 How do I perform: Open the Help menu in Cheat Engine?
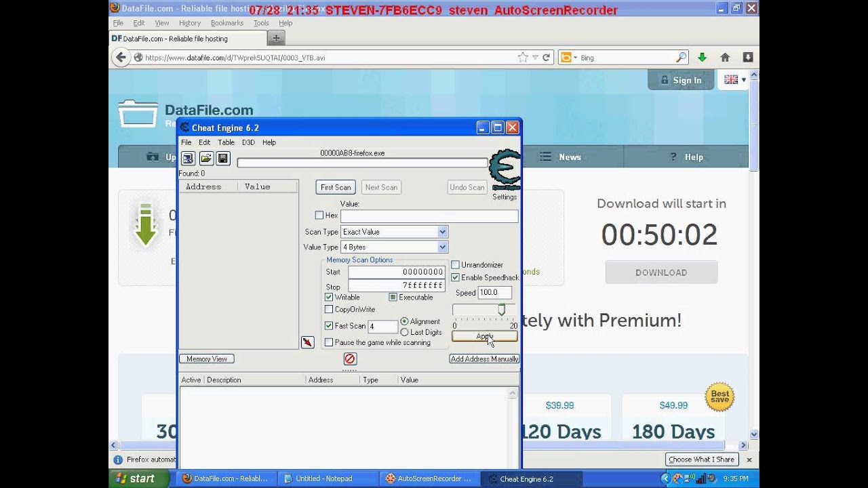(x=269, y=142)
